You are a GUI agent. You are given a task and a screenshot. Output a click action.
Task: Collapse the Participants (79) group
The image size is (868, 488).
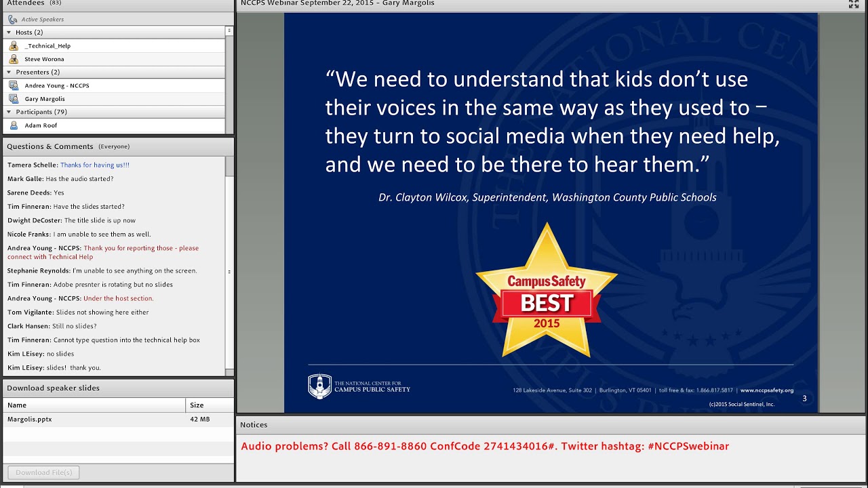coord(9,112)
